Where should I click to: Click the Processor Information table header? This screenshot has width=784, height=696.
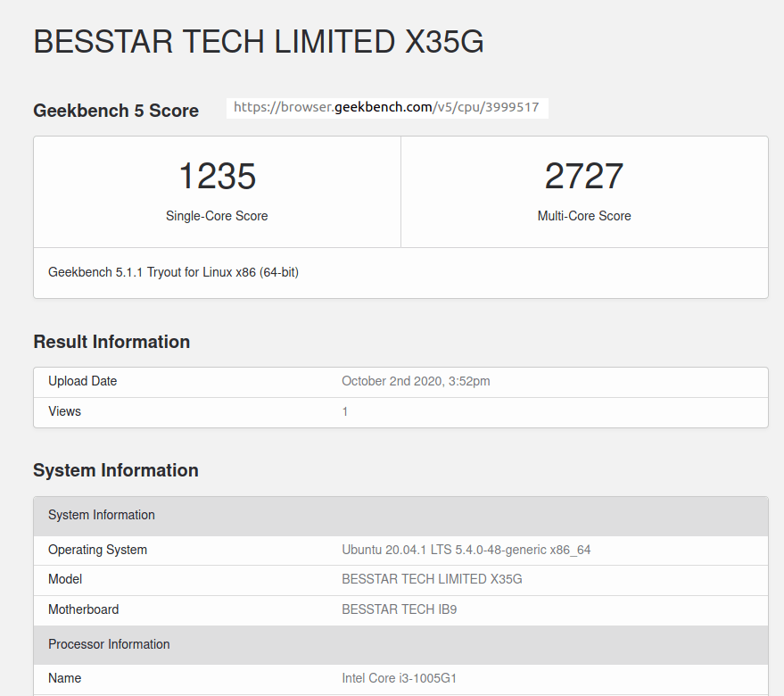pos(400,644)
